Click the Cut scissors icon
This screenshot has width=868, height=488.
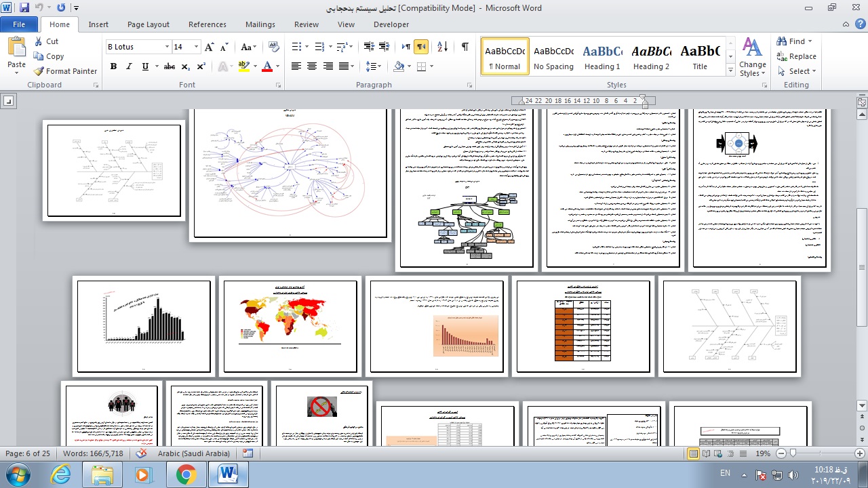39,41
